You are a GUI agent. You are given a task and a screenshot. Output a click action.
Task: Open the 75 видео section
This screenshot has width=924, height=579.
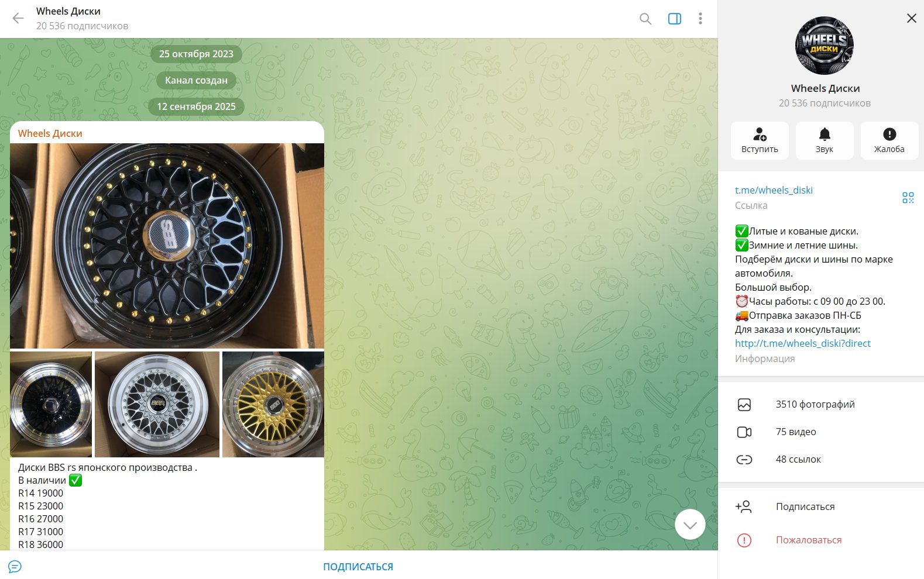[x=795, y=432]
